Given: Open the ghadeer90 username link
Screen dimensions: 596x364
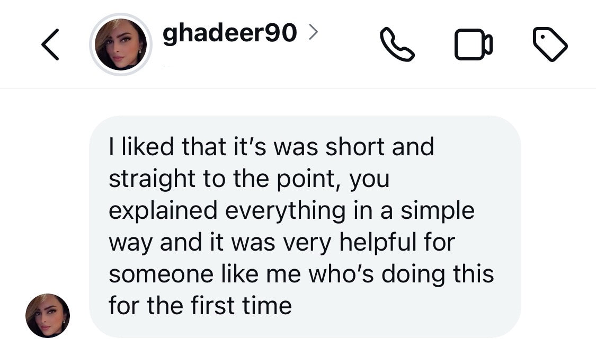Looking at the screenshot, I should (229, 33).
